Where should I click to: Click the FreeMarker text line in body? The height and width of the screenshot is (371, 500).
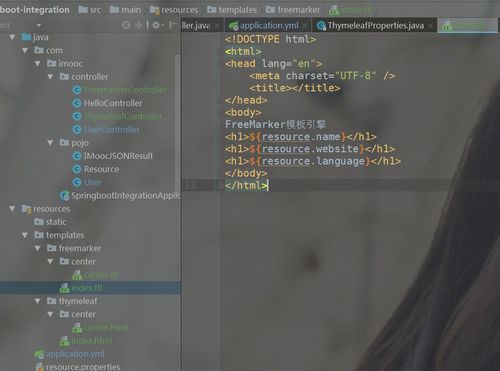click(x=275, y=124)
